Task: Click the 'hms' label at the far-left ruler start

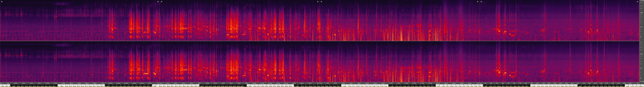Action: click(x=1, y=83)
